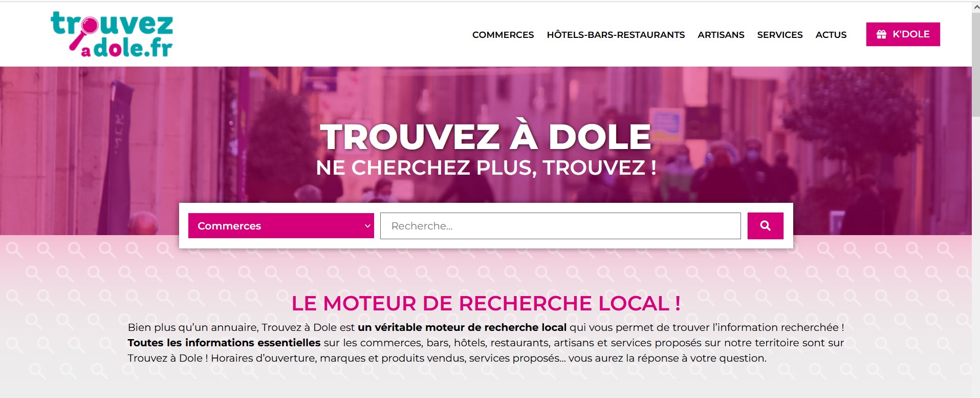Click the LE MOTEUR DE RECHERCHE LOCAL heading

486,303
